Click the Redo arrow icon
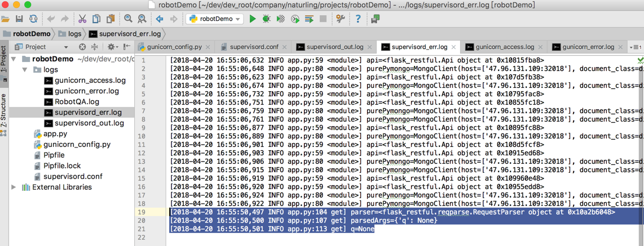The width and height of the screenshot is (644, 246). pos(64,19)
